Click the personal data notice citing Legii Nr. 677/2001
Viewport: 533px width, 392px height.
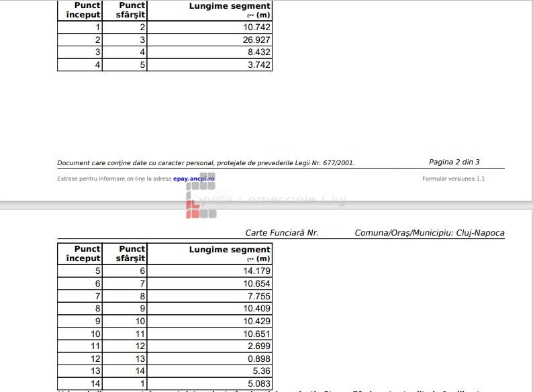click(x=206, y=162)
